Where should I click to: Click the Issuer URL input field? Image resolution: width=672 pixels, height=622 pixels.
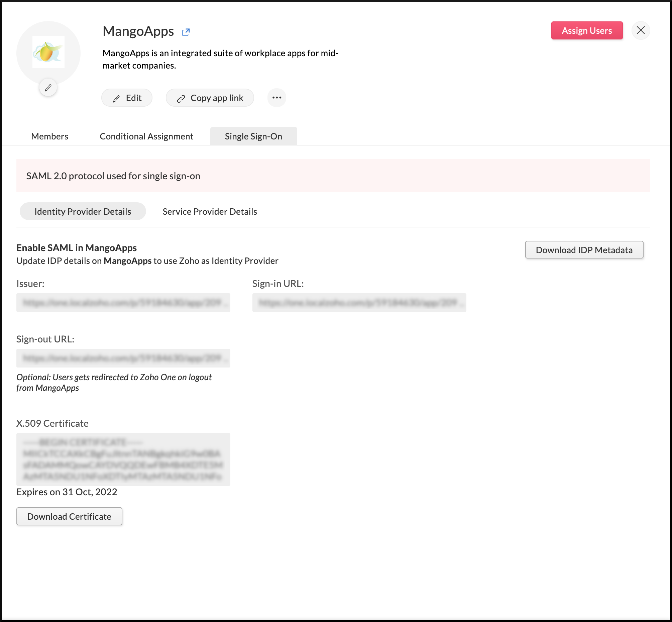point(123,302)
